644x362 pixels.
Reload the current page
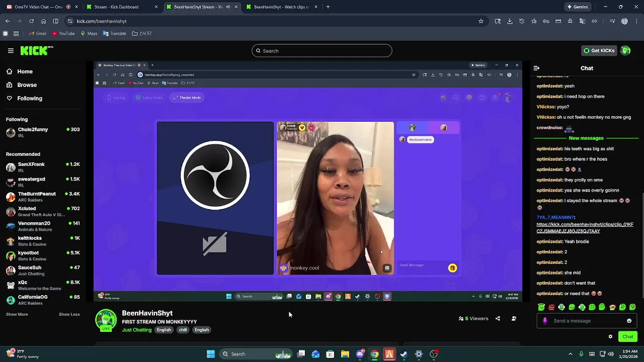tap(31, 21)
